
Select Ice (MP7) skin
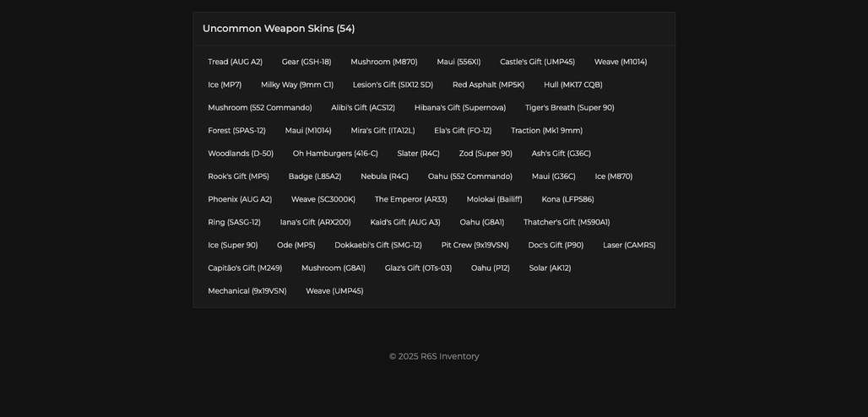point(225,84)
